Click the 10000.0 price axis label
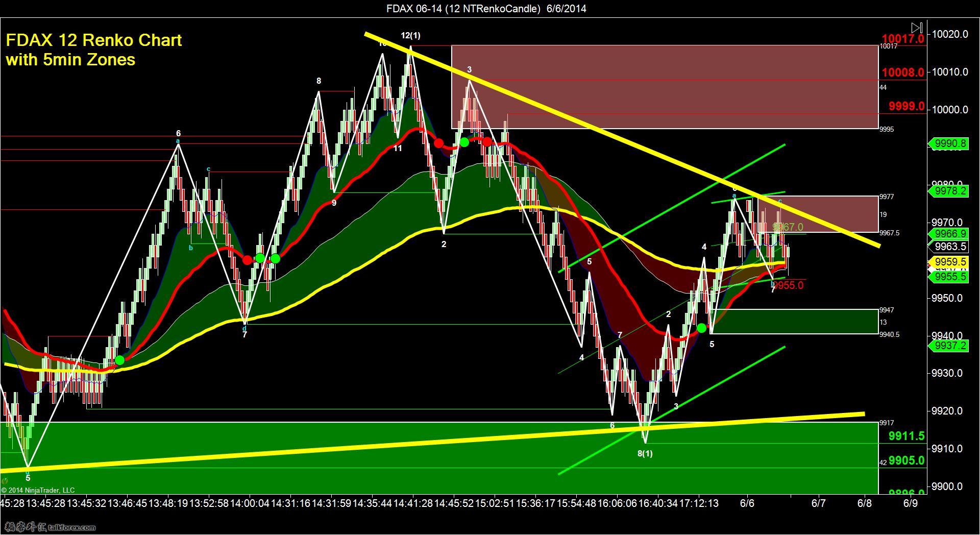The image size is (980, 535). (950, 110)
